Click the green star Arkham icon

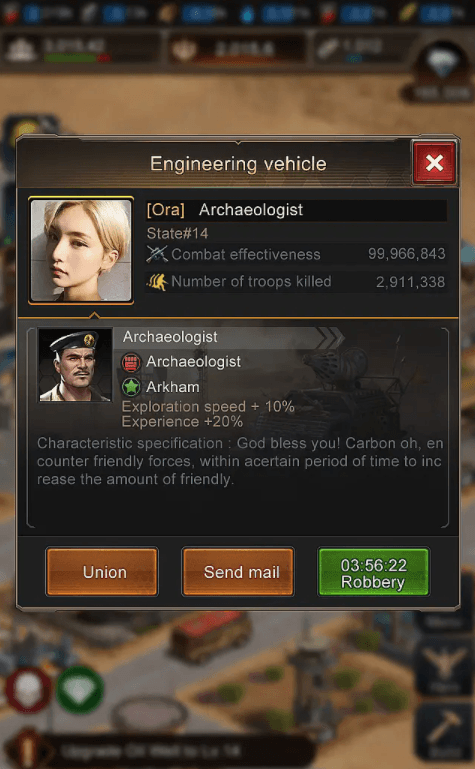pos(131,387)
